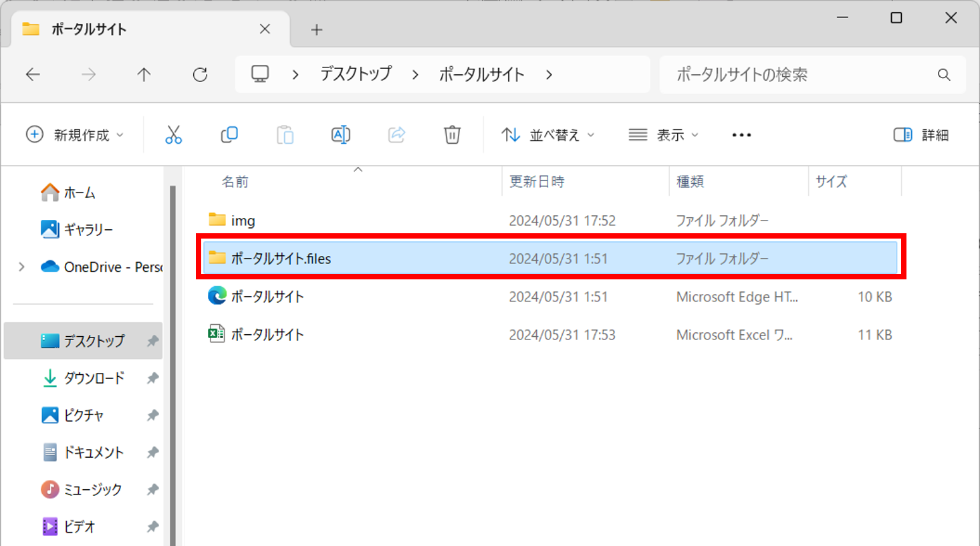Viewport: 980px width, 546px height.
Task: Click the Delete trash can icon
Action: point(452,135)
